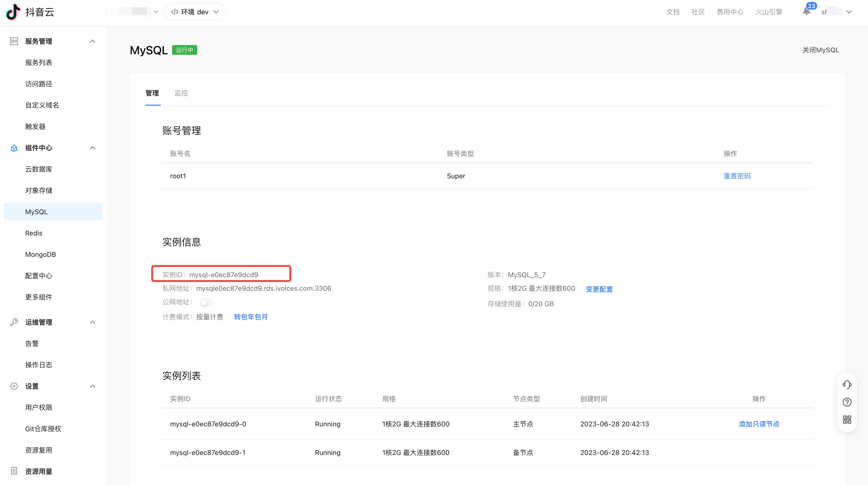Open the 火山引擎 link in header

point(769,12)
